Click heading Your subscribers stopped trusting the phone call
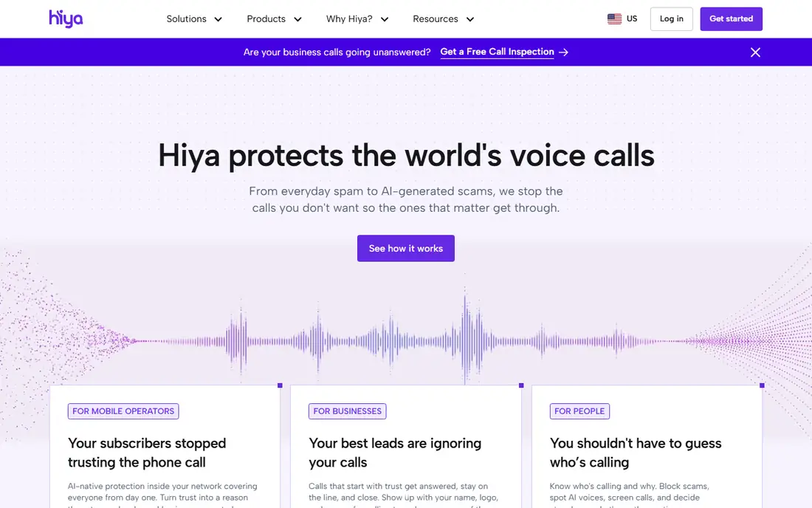 click(x=147, y=453)
